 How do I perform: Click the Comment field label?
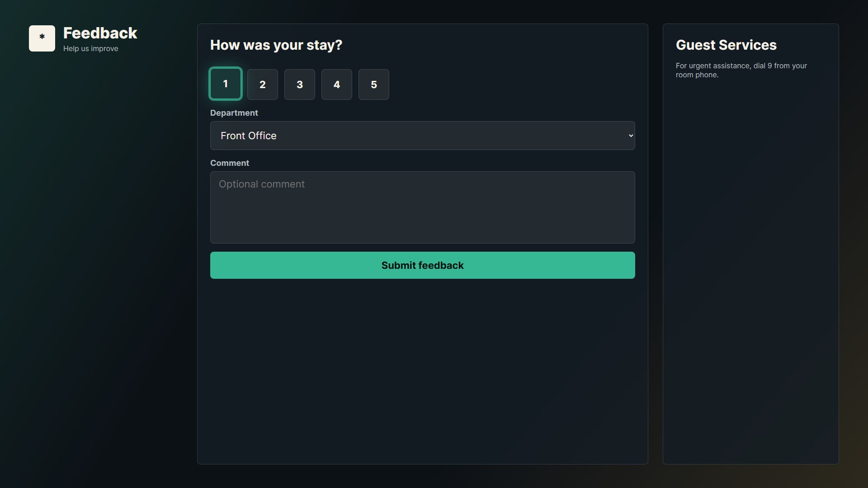230,163
